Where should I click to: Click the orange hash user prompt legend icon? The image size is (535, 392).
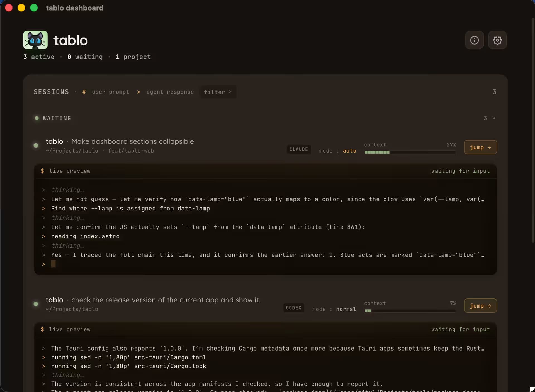point(84,92)
